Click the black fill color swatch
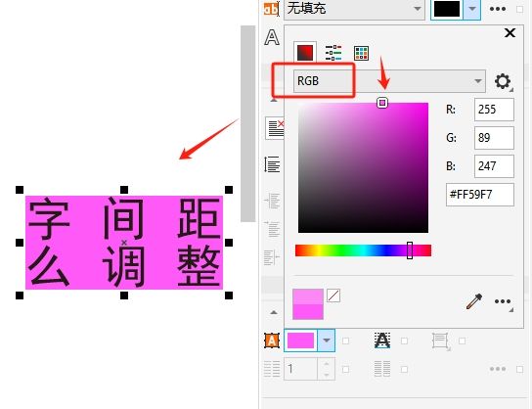Screen dimensions: 532x409 point(447,9)
